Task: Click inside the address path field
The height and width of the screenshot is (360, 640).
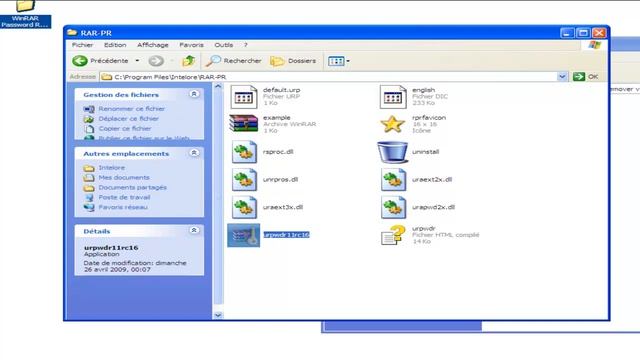Action: (329, 77)
